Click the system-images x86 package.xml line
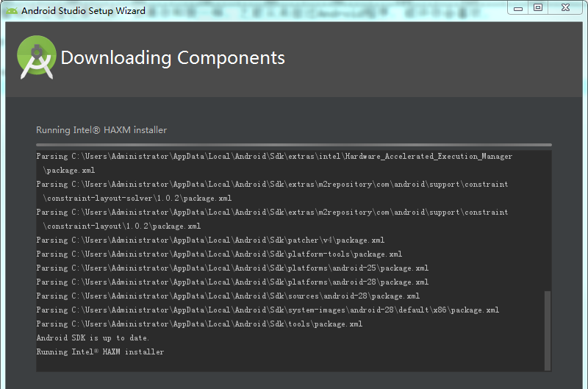The image size is (588, 389). pos(268,310)
